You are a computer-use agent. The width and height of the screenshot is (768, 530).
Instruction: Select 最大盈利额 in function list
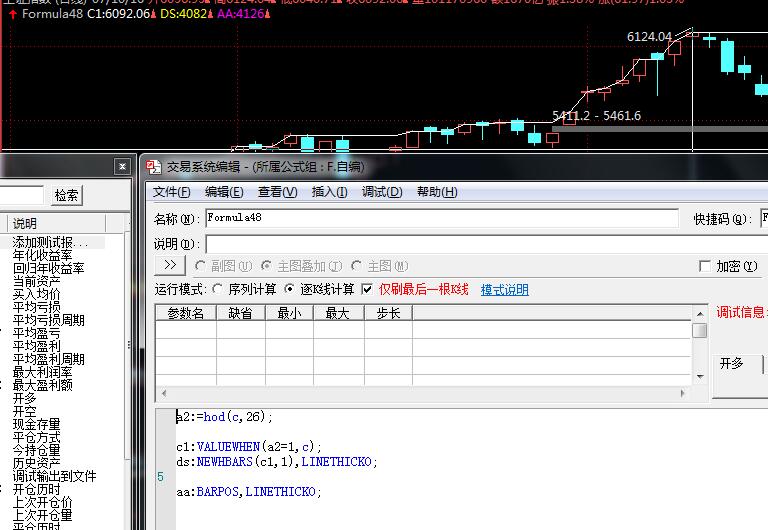pos(43,385)
